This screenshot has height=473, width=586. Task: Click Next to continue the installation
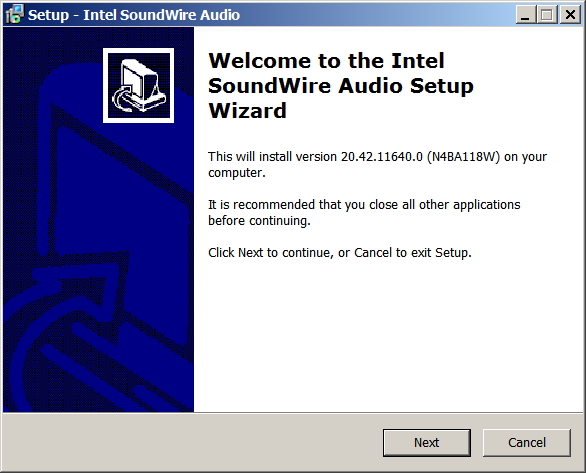(x=426, y=443)
